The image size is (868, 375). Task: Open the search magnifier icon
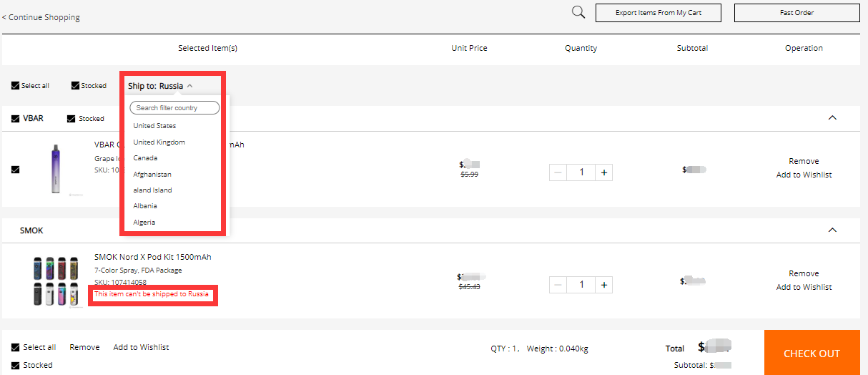pos(578,12)
